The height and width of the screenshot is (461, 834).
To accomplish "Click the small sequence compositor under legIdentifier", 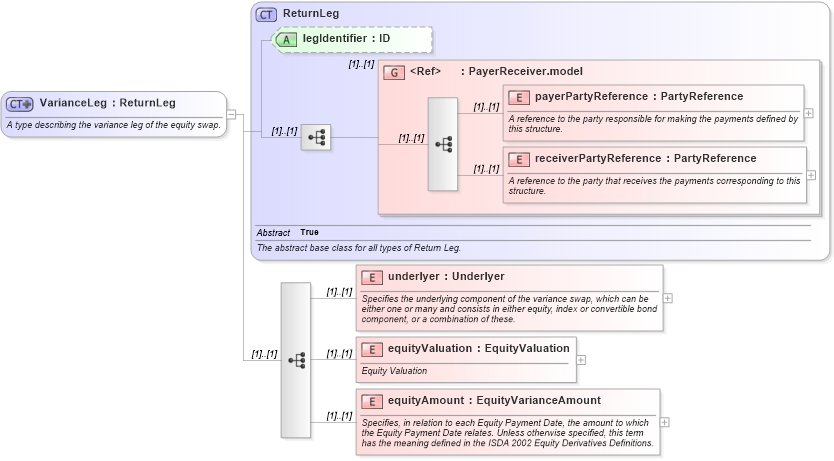I will tap(316, 137).
